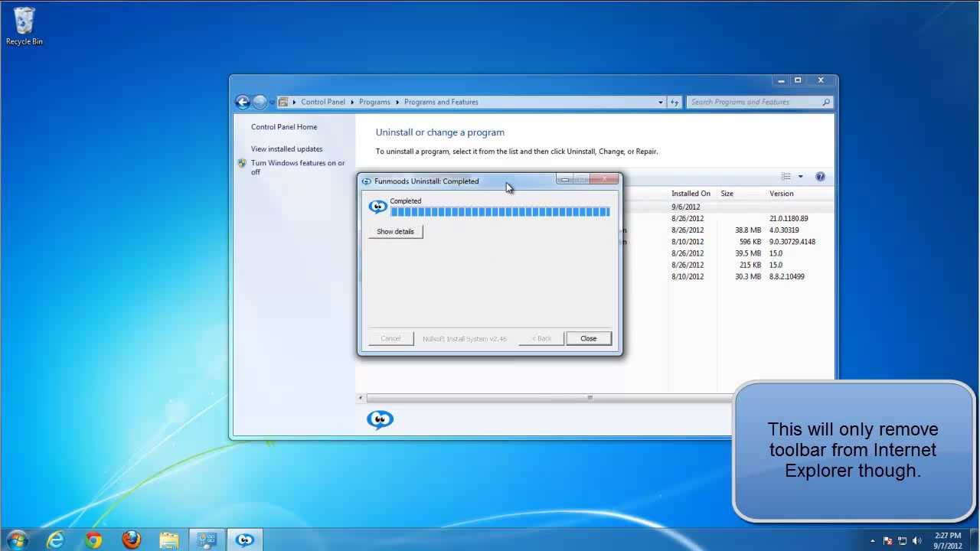Image resolution: width=980 pixels, height=551 pixels.
Task: Click Close in Funmoods Uninstall dialog
Action: 588,338
